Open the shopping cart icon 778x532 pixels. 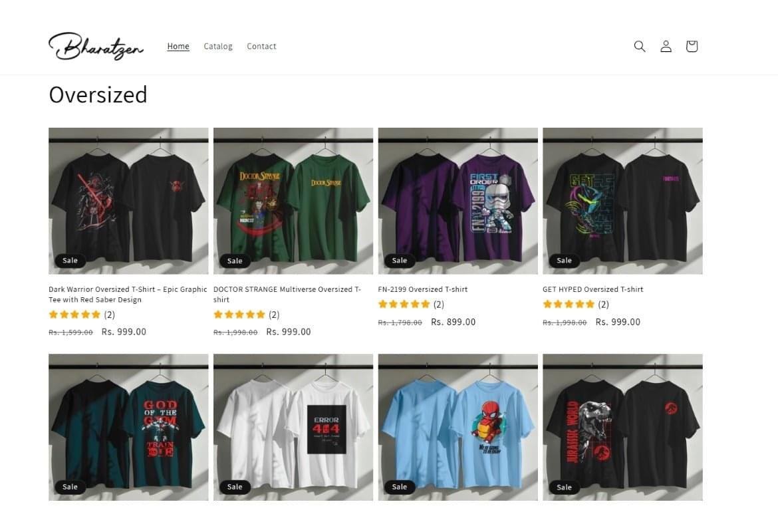692,46
